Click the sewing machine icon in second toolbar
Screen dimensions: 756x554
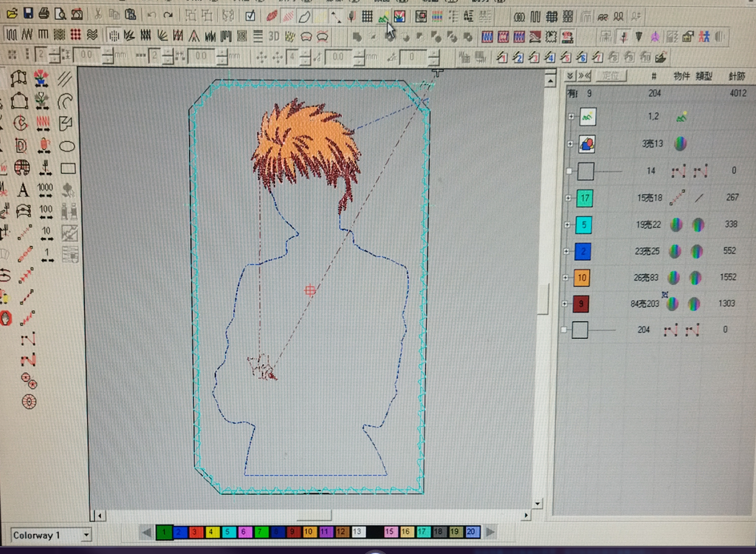pyautogui.click(x=567, y=37)
